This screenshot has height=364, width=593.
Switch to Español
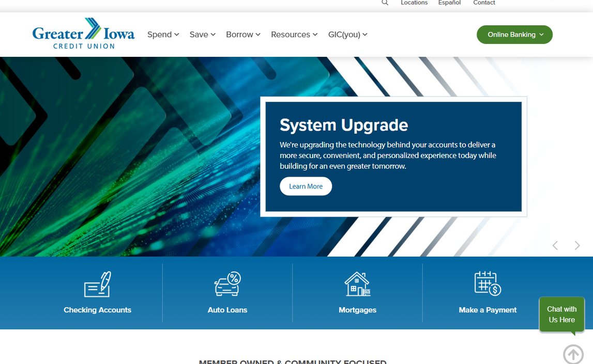point(449,3)
